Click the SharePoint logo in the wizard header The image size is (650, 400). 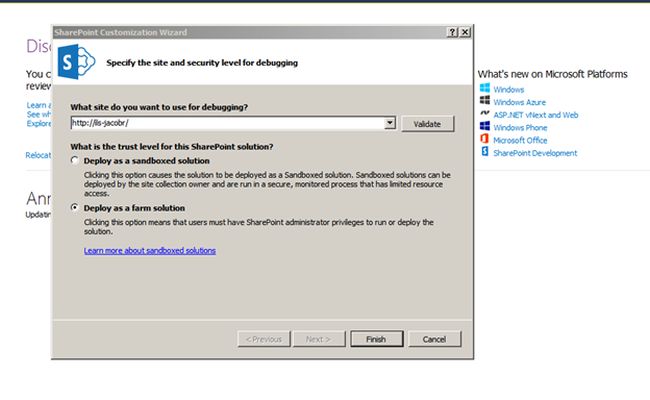tap(76, 62)
